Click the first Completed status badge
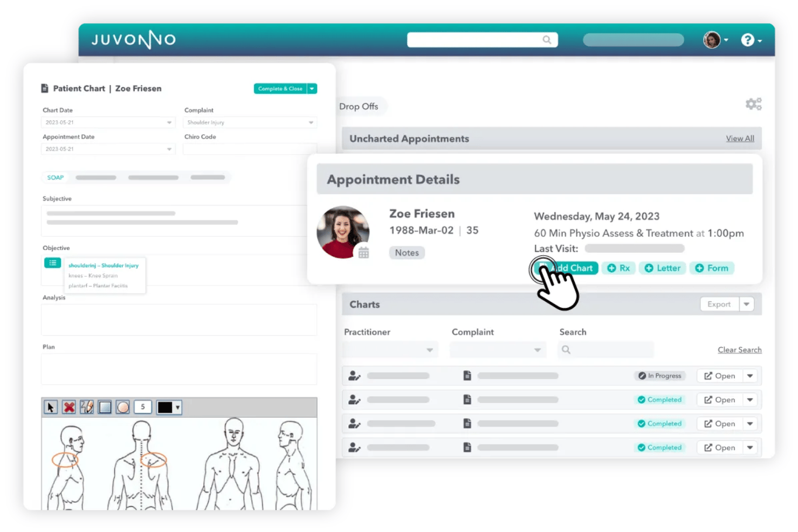Viewport: 798px width, 532px height. coord(660,399)
